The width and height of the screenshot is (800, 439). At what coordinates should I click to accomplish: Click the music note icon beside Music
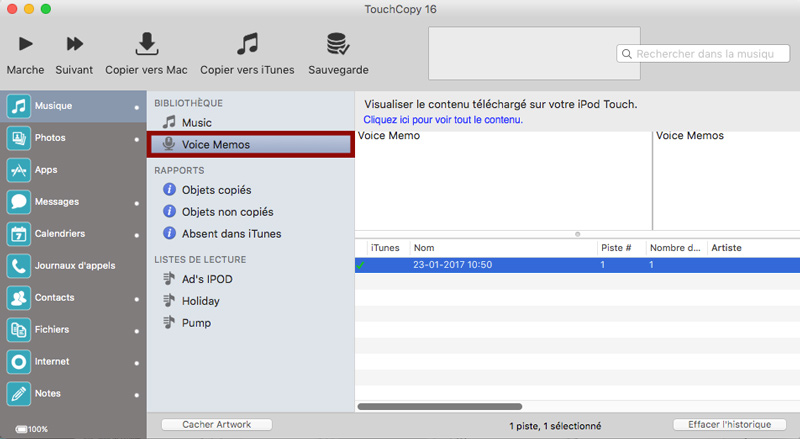point(169,122)
